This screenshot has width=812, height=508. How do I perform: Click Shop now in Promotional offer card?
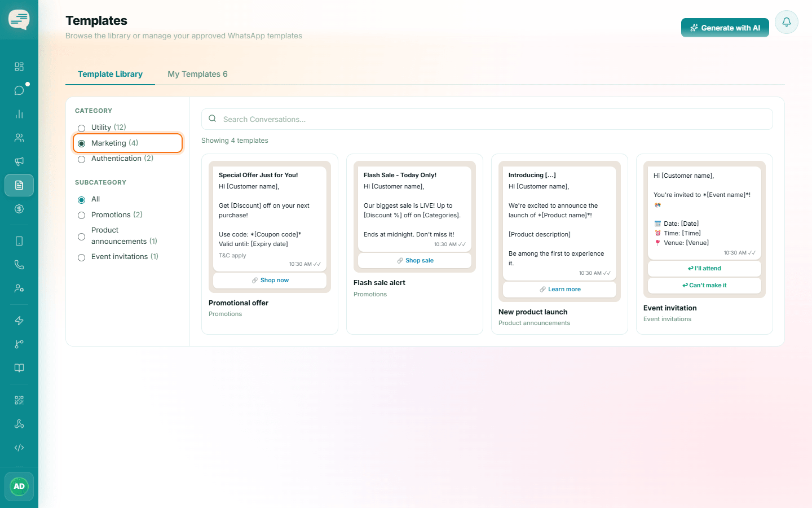[x=270, y=280]
